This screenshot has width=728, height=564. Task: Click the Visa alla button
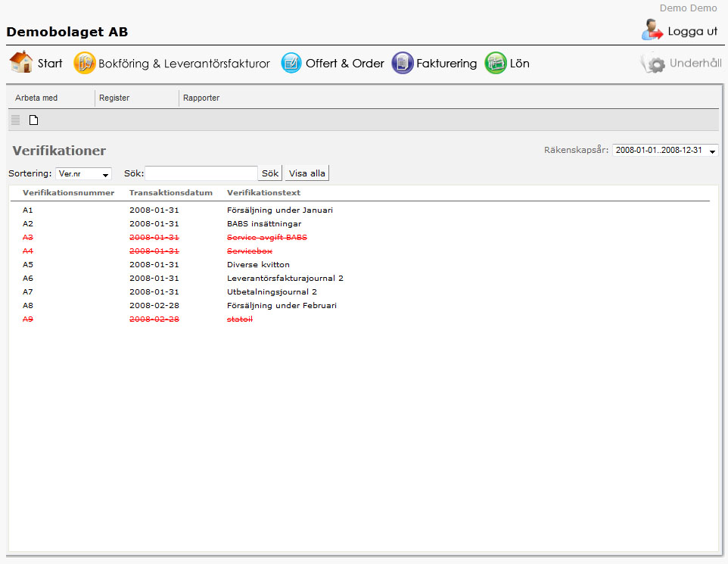click(x=307, y=173)
